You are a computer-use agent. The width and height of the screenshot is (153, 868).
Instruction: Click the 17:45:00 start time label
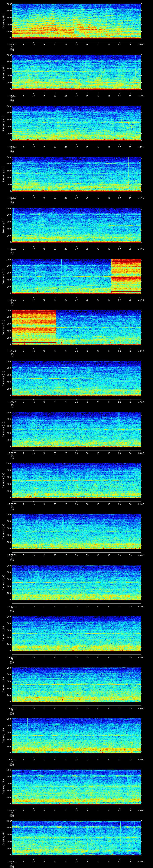[x=12, y=862]
